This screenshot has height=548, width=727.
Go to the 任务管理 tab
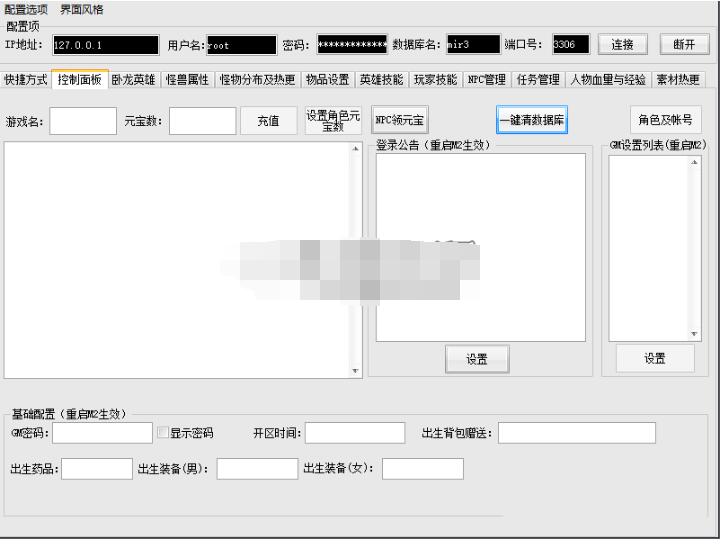[538, 80]
